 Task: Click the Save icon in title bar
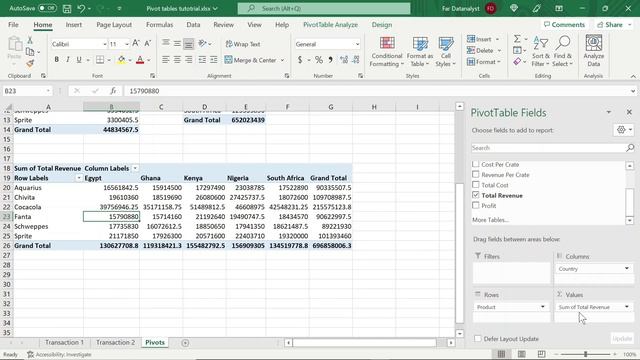(x=67, y=8)
